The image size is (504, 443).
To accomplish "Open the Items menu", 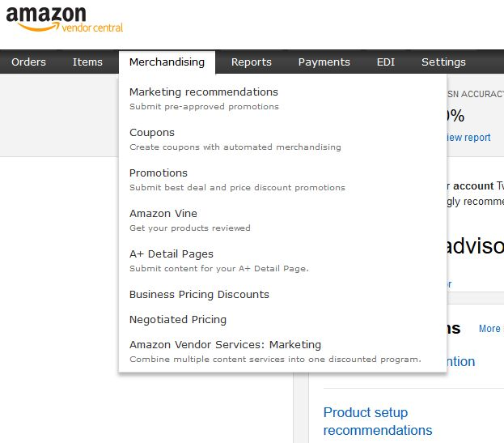I will (x=87, y=62).
